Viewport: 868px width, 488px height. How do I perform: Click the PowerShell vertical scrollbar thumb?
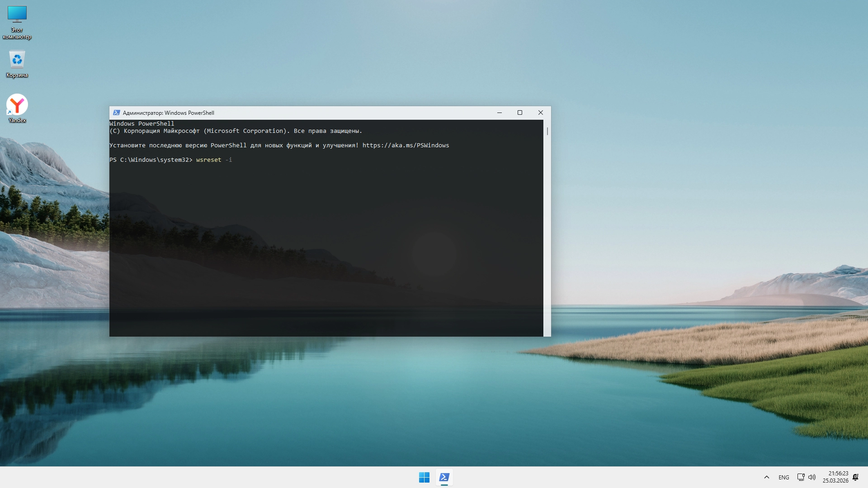(547, 131)
